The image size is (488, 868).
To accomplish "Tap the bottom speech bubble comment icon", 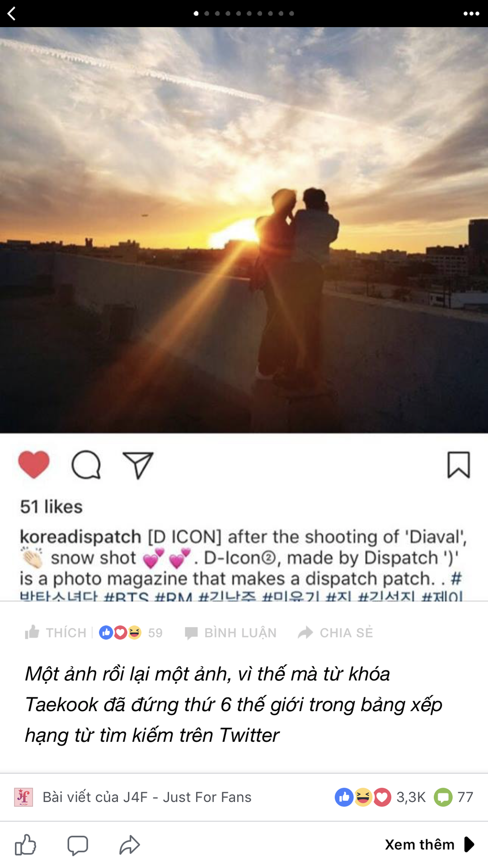I will tap(78, 845).
